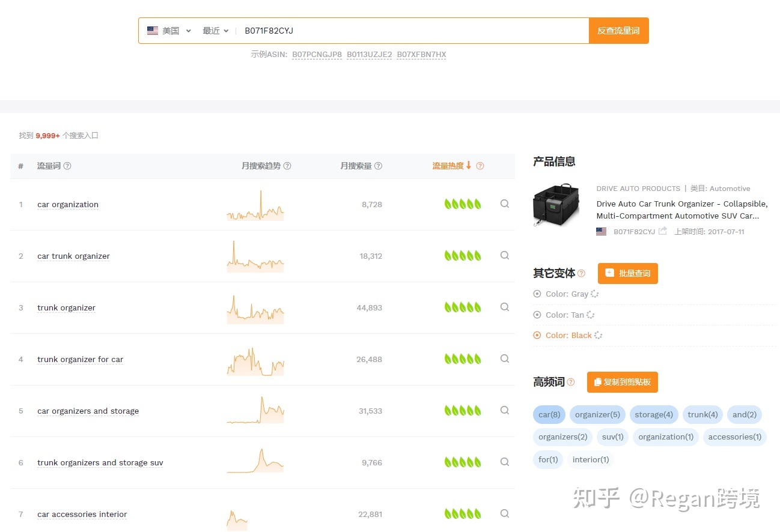Open the help icon beside the 流量词 column header
This screenshot has width=780, height=532.
coord(68,166)
